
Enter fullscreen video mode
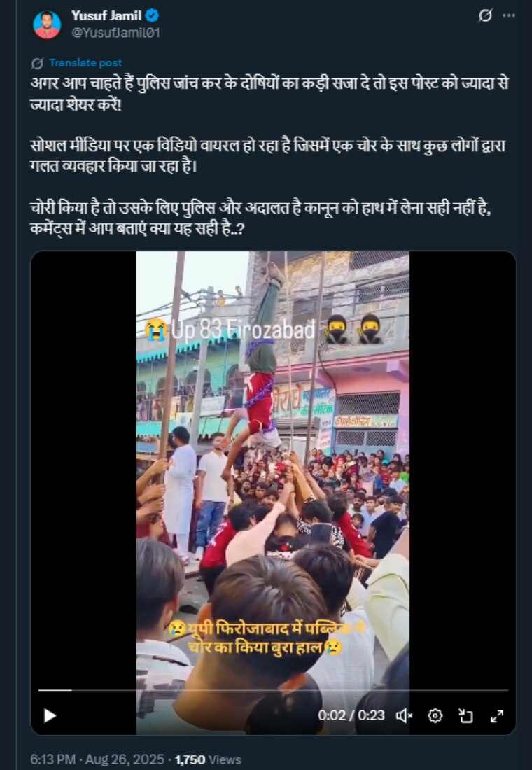[497, 715]
